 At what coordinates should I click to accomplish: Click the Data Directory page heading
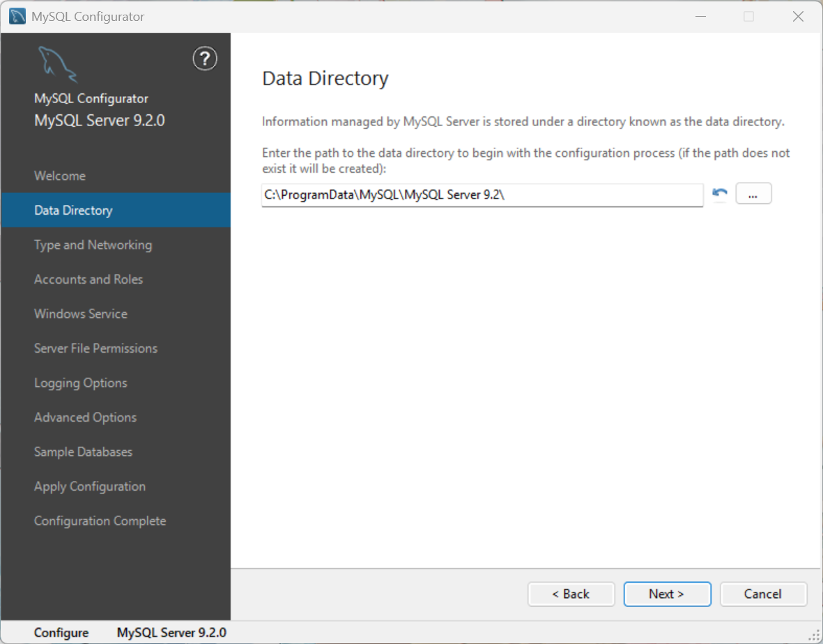click(325, 79)
